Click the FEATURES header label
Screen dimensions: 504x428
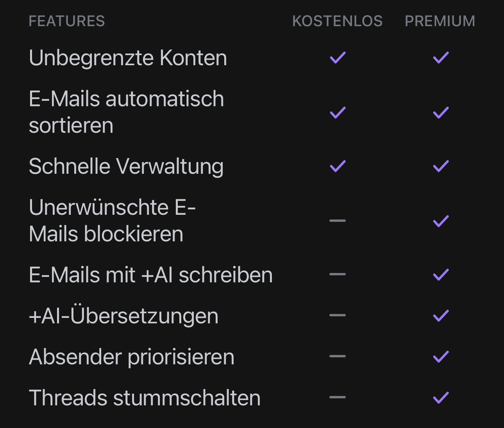tap(67, 21)
